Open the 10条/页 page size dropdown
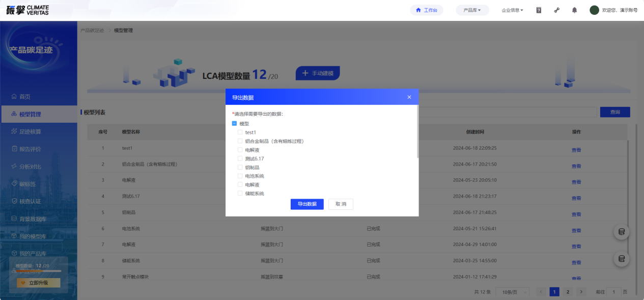 [x=512, y=292]
